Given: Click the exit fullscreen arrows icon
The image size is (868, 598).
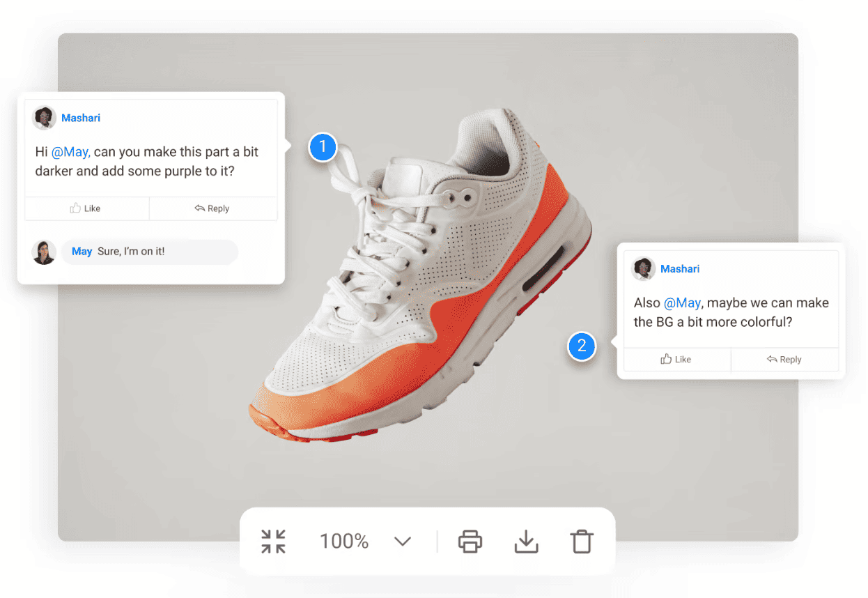Looking at the screenshot, I should [273, 542].
